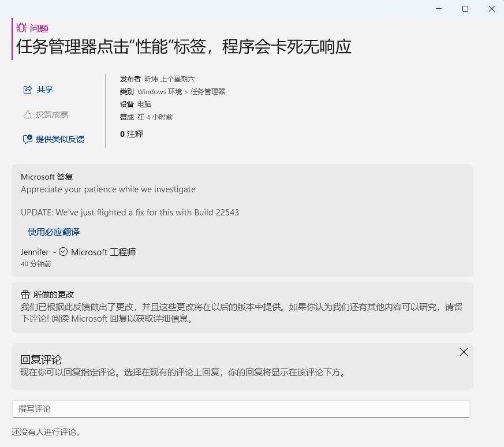This screenshot has width=504, height=447.
Task: Click the share icon beside 共享
Action: 27,90
